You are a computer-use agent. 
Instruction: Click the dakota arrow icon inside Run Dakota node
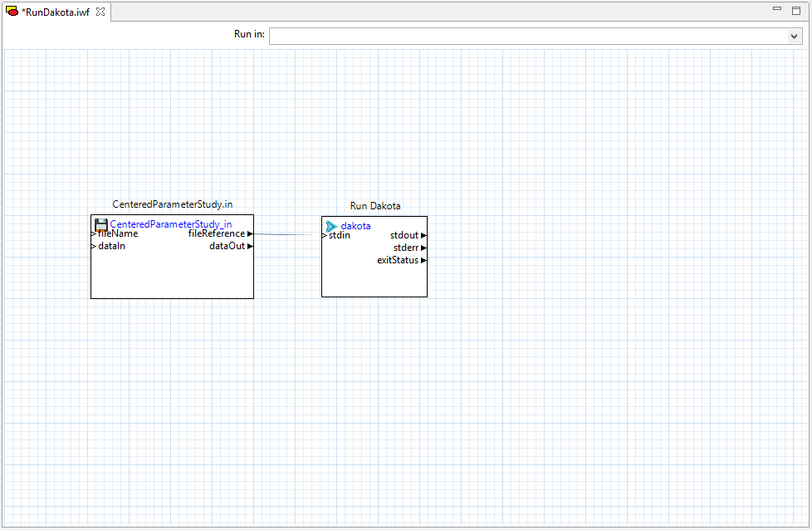(331, 225)
